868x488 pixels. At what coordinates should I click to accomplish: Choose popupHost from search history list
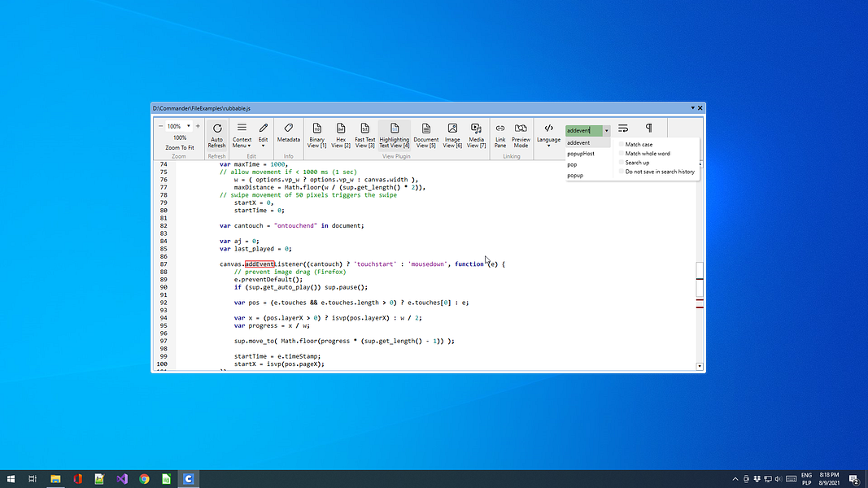[581, 154]
